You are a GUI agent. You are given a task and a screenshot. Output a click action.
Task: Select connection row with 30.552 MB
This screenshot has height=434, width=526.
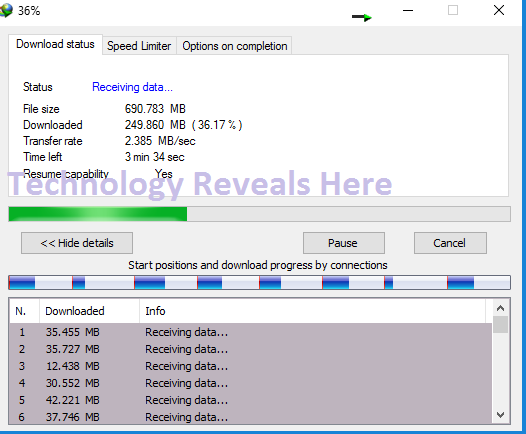(x=251, y=383)
